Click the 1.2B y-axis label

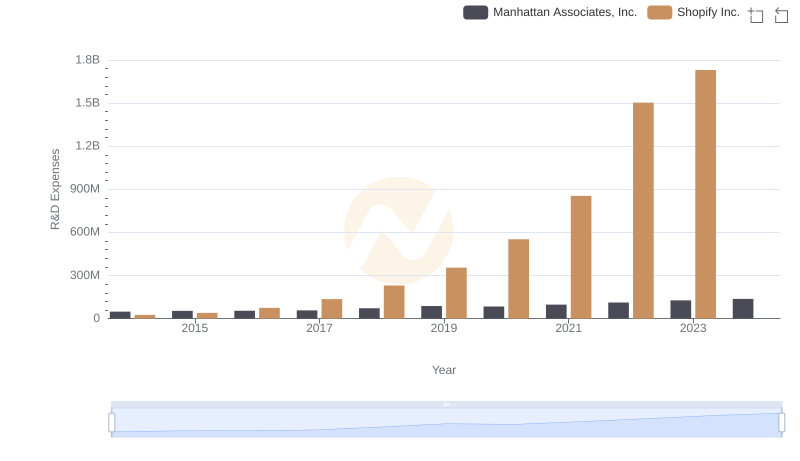88,146
